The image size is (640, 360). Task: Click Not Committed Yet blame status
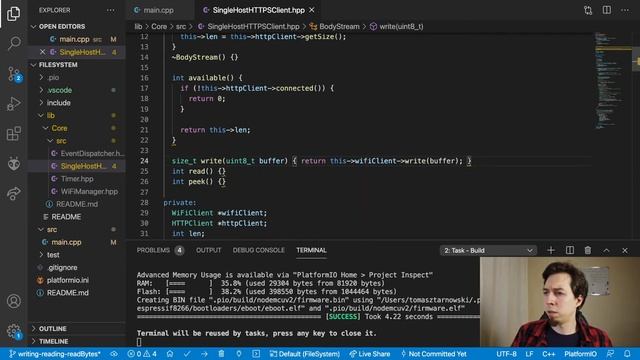(433, 354)
